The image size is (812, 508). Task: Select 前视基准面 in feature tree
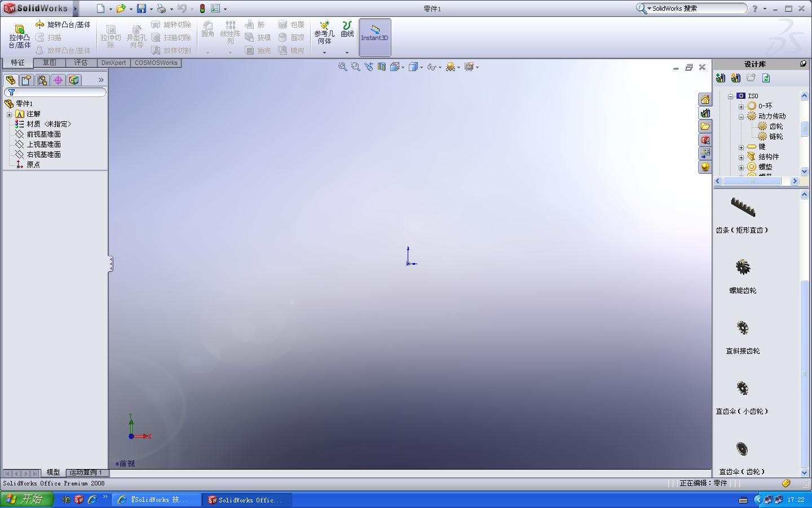pyautogui.click(x=43, y=134)
